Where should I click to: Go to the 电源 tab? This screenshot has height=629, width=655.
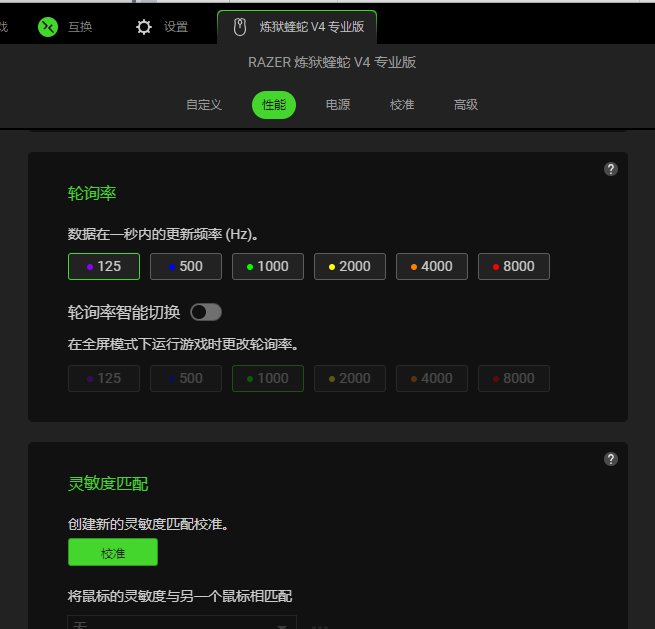[x=338, y=105]
